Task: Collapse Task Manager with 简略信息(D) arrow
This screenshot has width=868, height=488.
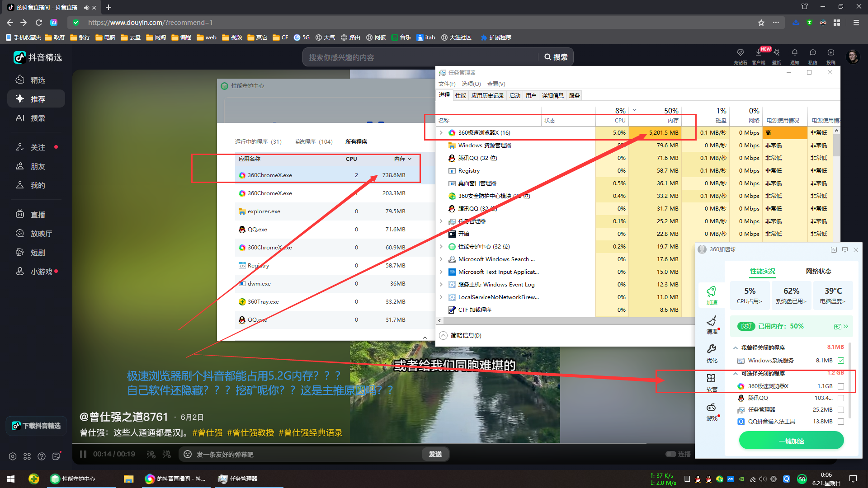Action: [x=443, y=335]
